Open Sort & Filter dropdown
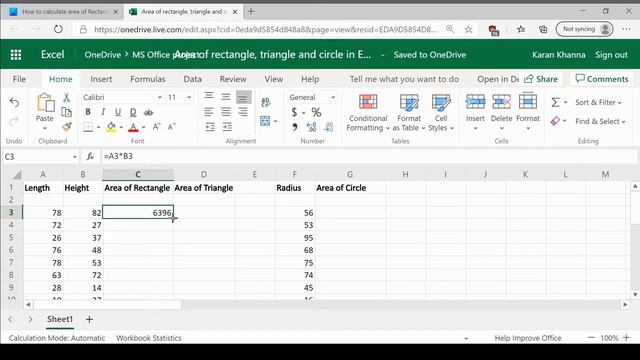Image resolution: width=640 pixels, height=360 pixels. [598, 102]
